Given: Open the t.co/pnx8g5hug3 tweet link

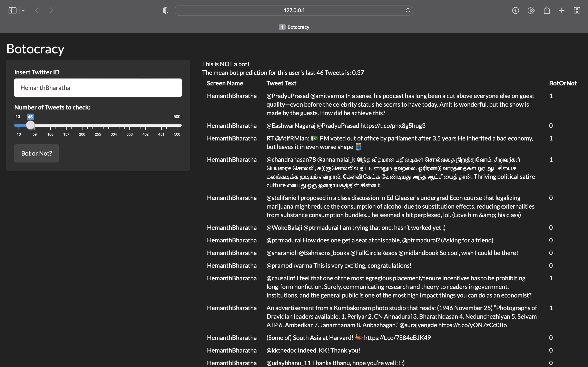Looking at the screenshot, I should [x=393, y=126].
